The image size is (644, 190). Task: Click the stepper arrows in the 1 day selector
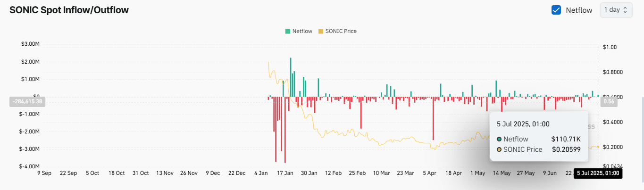pos(625,10)
